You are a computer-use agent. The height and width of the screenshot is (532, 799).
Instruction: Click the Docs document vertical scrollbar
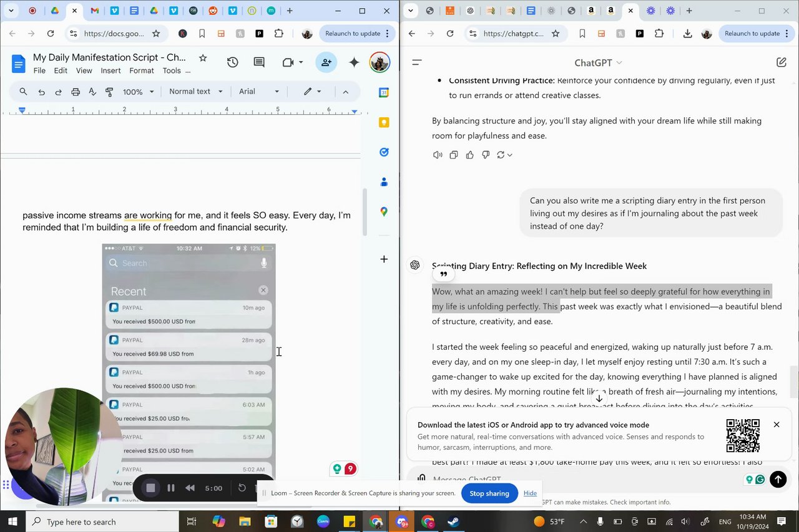coord(366,212)
